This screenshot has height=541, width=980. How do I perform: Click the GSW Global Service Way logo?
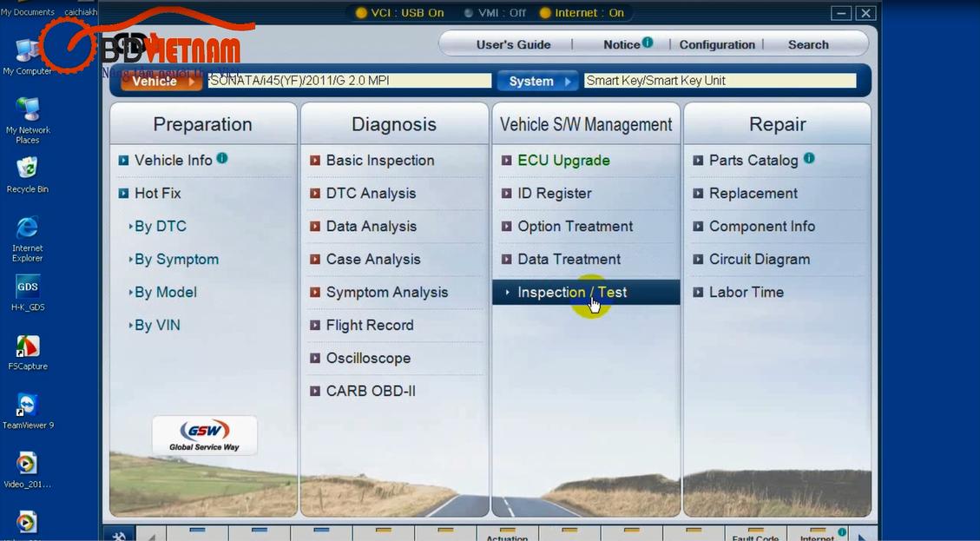204,435
